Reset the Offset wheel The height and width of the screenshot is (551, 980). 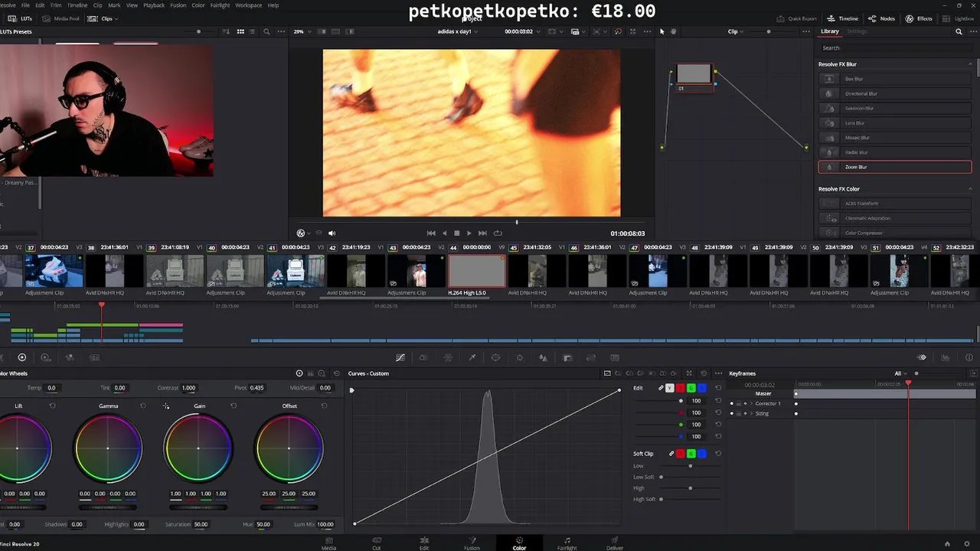[x=324, y=406]
